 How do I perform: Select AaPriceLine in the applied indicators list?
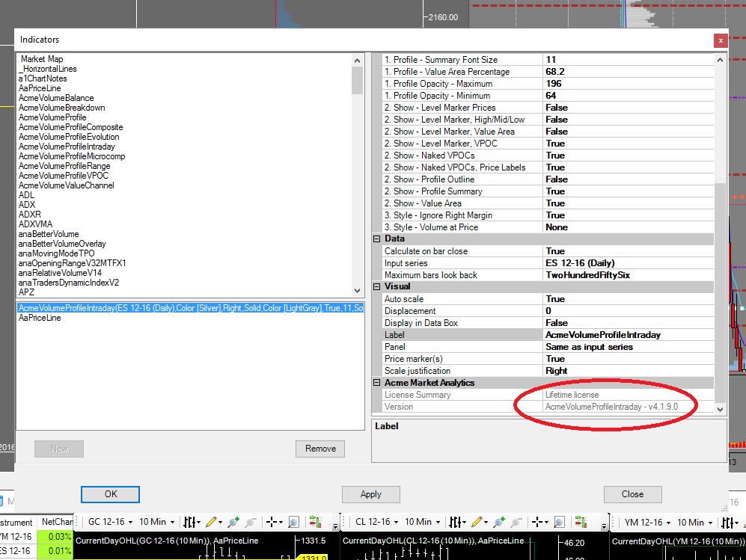(x=40, y=318)
